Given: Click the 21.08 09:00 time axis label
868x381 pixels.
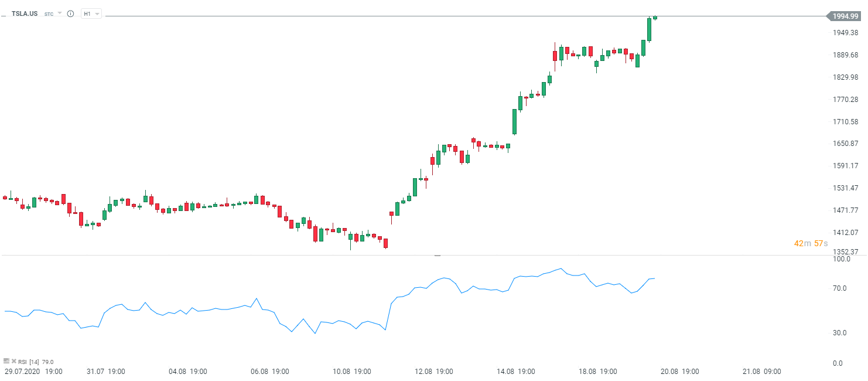Looking at the screenshot, I should [761, 372].
